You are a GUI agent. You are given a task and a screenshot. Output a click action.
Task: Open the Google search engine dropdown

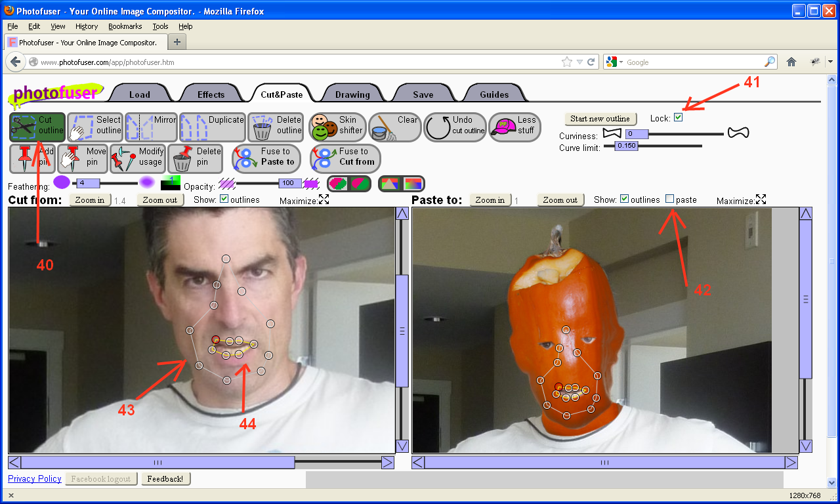point(621,62)
